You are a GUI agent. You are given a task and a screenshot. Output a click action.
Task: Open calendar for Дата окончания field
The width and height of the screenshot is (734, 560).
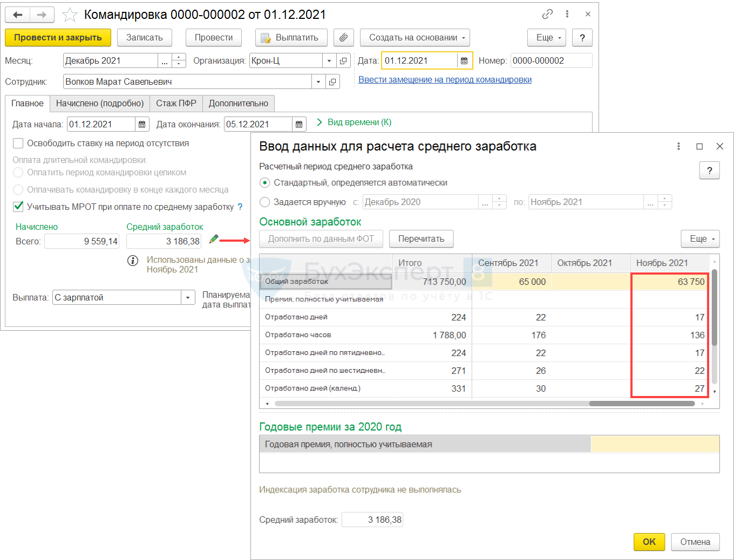(x=299, y=125)
